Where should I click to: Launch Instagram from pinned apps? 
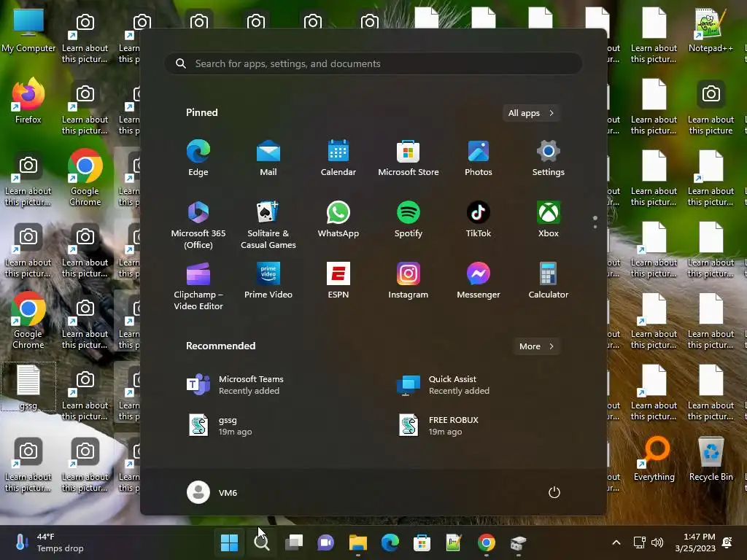tap(409, 281)
